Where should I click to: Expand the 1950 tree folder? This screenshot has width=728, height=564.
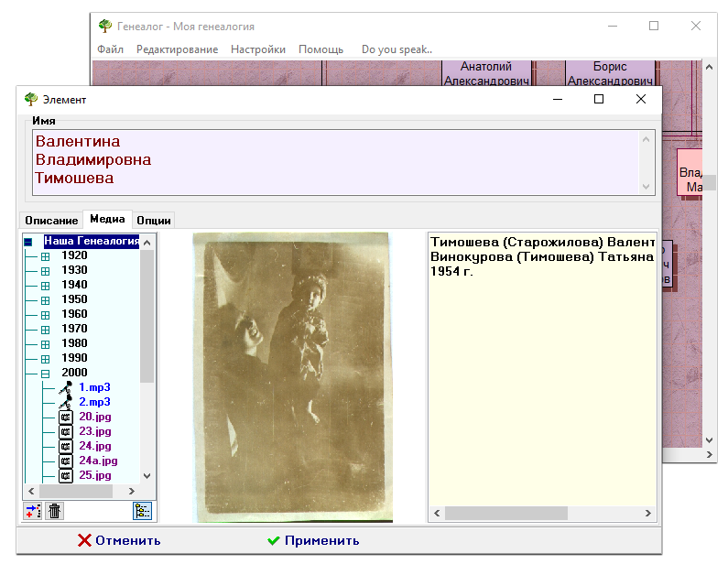click(x=45, y=299)
